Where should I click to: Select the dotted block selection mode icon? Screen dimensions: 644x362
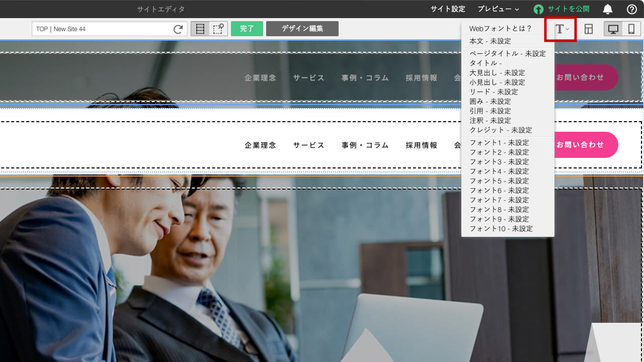click(x=200, y=29)
